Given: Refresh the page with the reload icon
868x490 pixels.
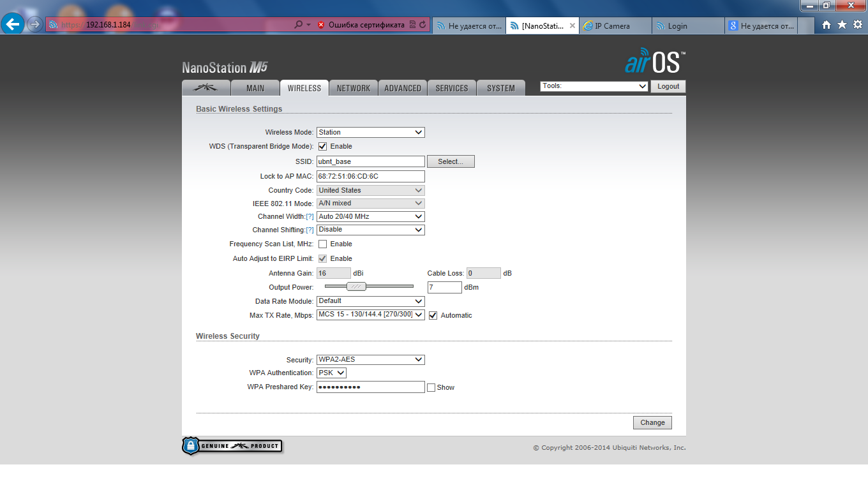Looking at the screenshot, I should click(423, 25).
